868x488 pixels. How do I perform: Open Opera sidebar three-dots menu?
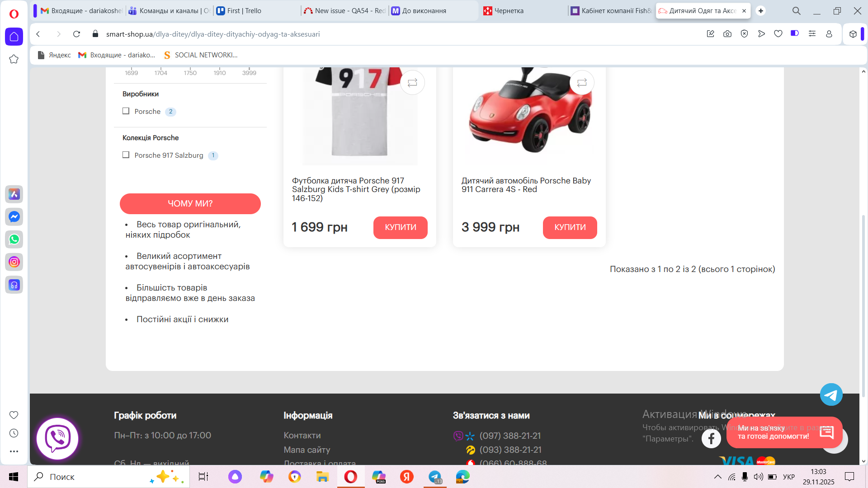coord(14,451)
